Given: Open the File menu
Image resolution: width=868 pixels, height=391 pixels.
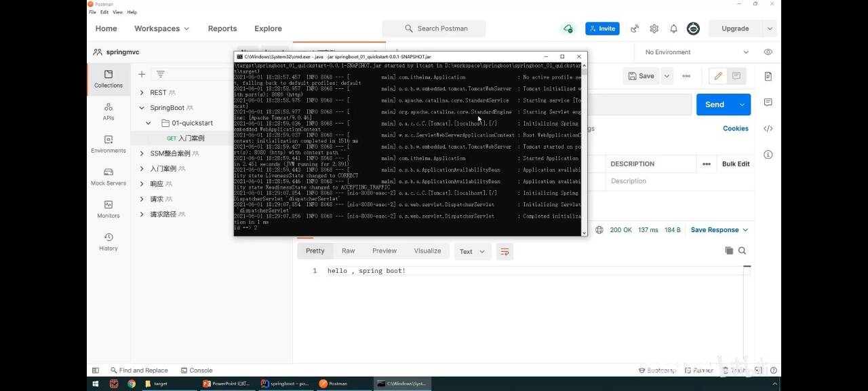Looking at the screenshot, I should pyautogui.click(x=92, y=12).
